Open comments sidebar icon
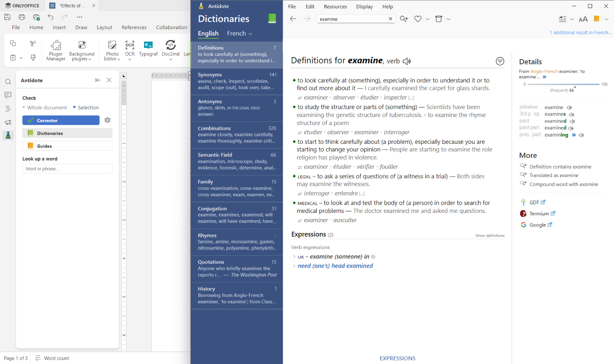 pyautogui.click(x=8, y=95)
